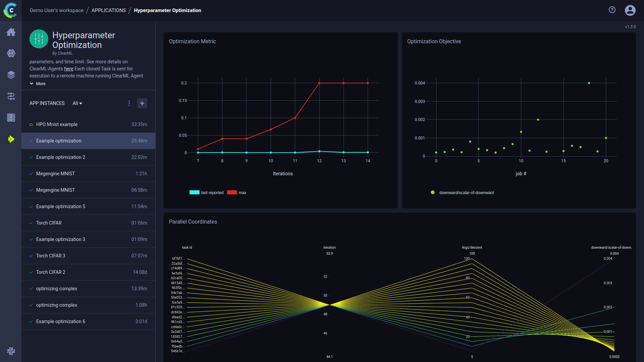Open the Home dashboard icon

(11, 32)
